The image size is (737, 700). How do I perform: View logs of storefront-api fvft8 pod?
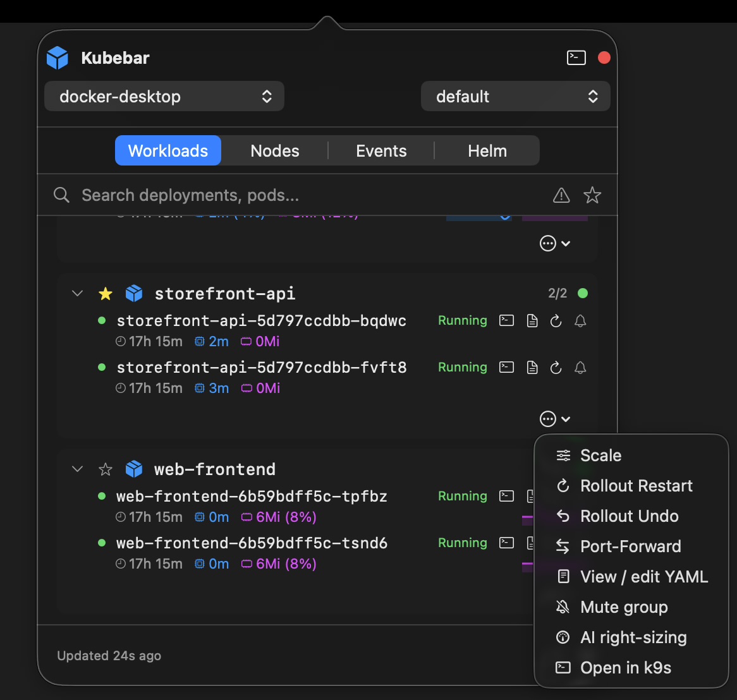[532, 368]
